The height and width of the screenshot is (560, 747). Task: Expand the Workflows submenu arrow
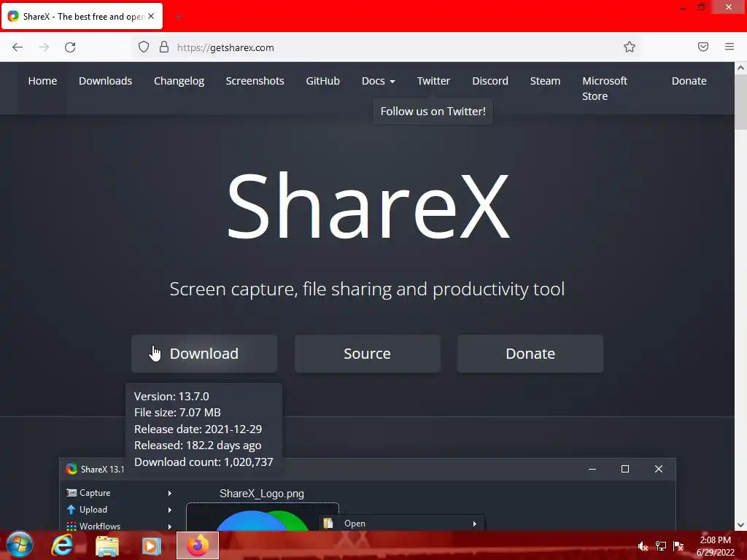(x=169, y=526)
